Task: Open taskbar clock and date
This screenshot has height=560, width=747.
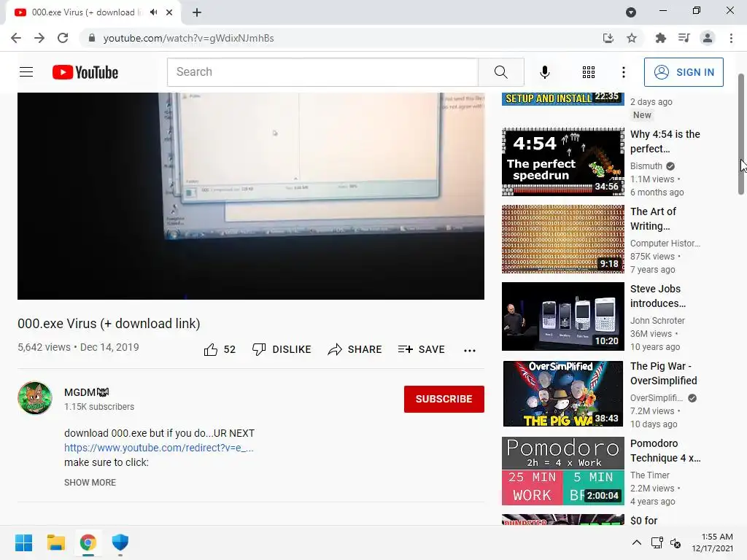Action: tap(712, 542)
